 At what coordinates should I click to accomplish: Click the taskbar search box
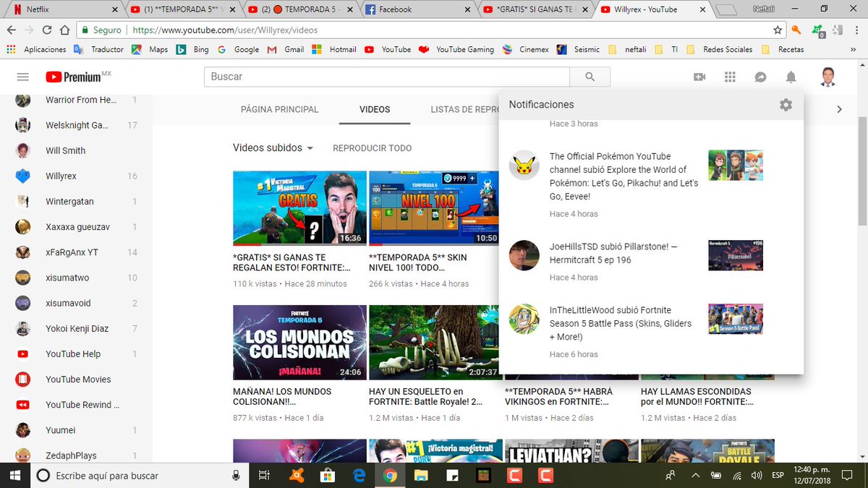tap(140, 475)
